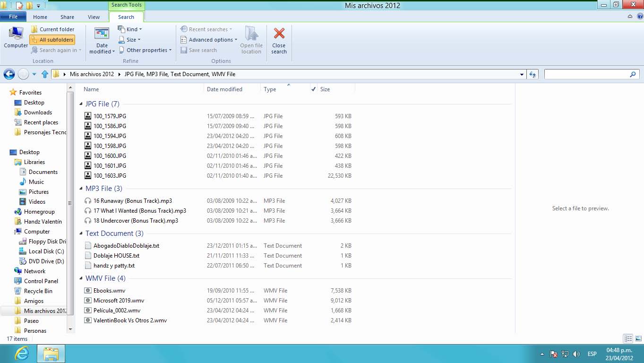Screen dimensions: 644x363
Task: Open the File menu
Action: (x=13, y=17)
